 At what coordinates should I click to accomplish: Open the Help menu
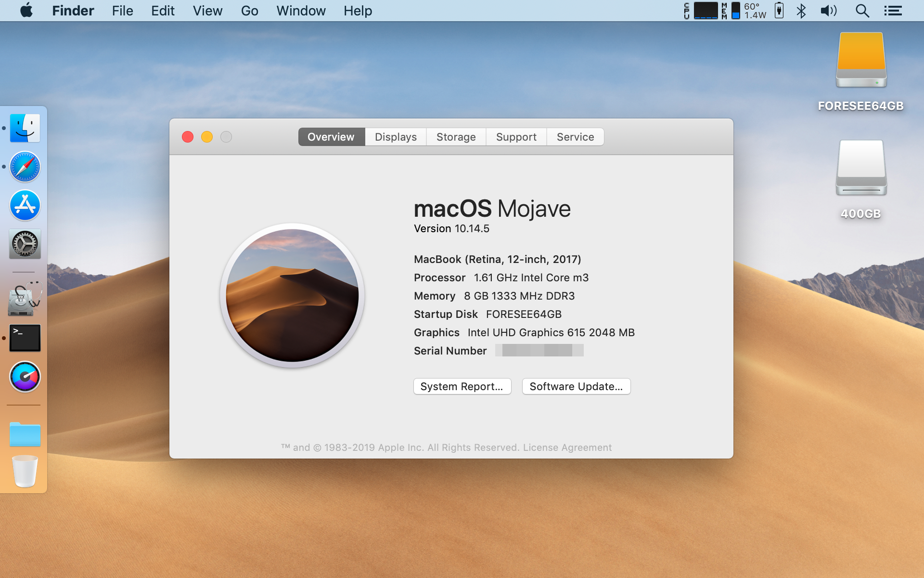(x=358, y=11)
